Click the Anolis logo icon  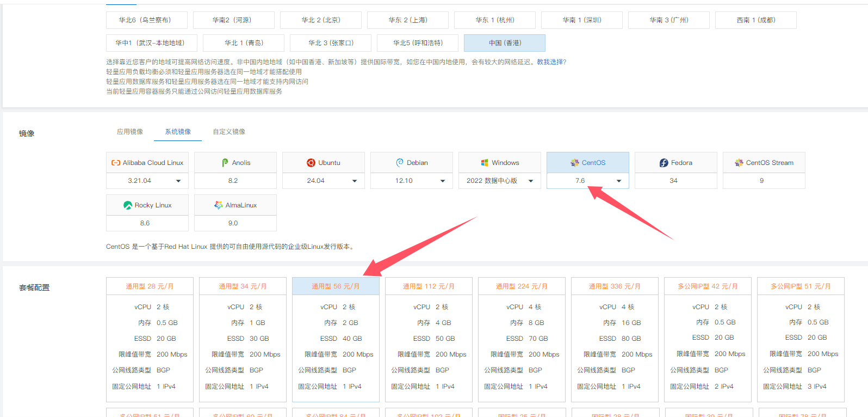[x=225, y=163]
